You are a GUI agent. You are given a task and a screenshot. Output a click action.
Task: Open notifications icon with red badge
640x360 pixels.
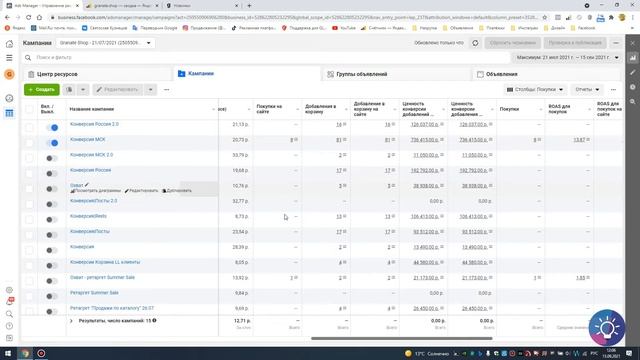coord(9,302)
